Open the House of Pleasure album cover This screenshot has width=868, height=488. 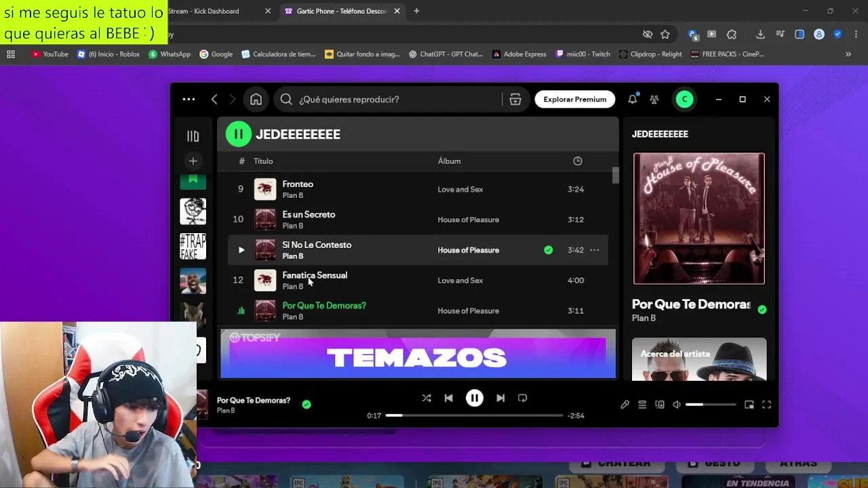pyautogui.click(x=698, y=219)
